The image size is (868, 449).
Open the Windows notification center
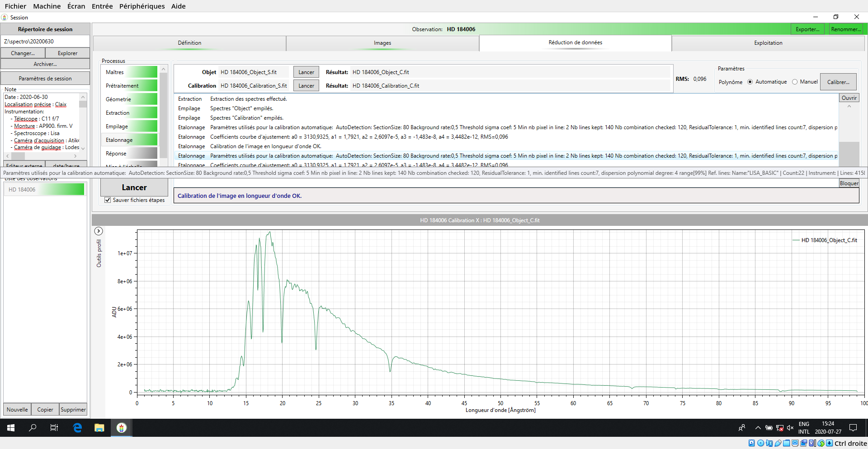[853, 428]
